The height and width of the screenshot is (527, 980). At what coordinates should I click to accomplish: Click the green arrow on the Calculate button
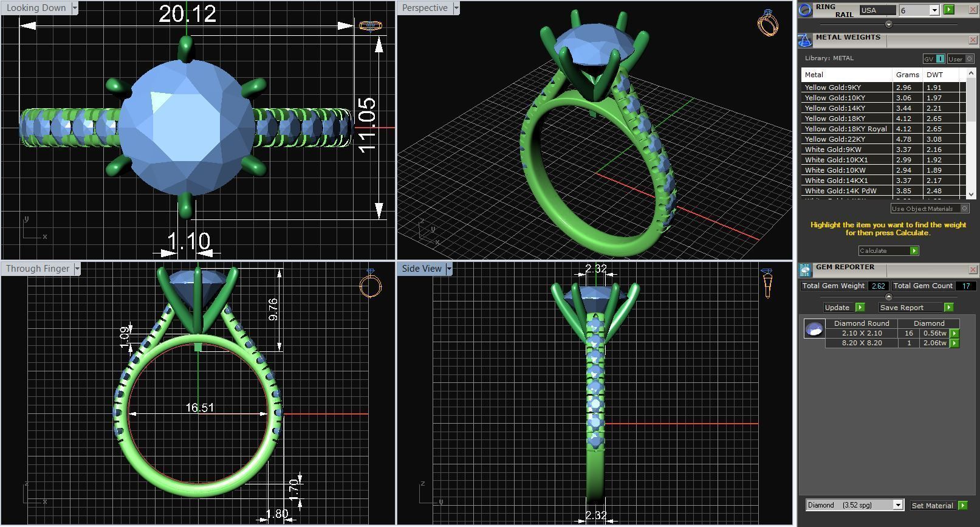(x=914, y=250)
